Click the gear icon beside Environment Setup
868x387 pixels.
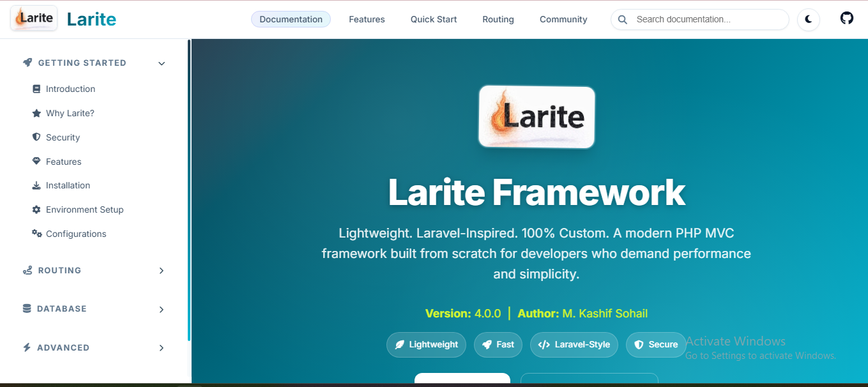coord(36,209)
